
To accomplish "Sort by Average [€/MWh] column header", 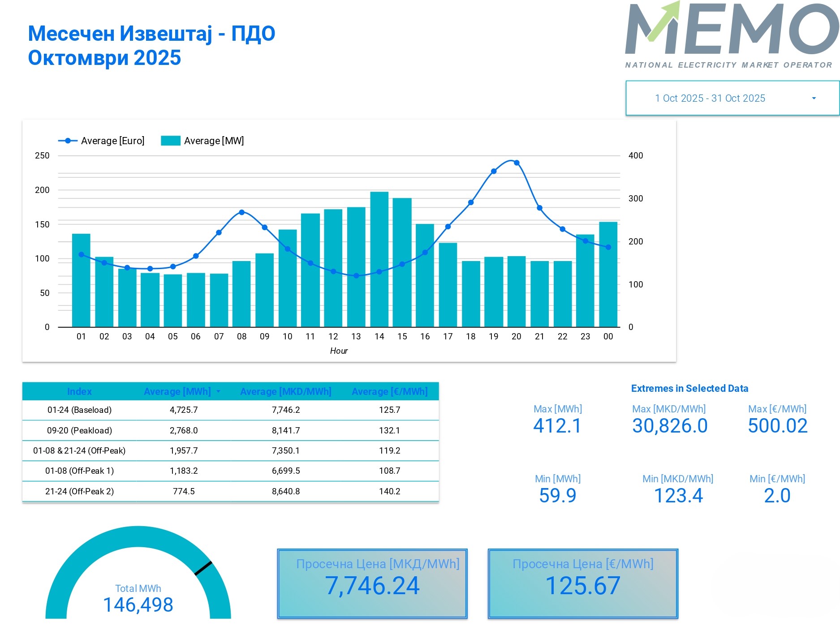I will (389, 391).
